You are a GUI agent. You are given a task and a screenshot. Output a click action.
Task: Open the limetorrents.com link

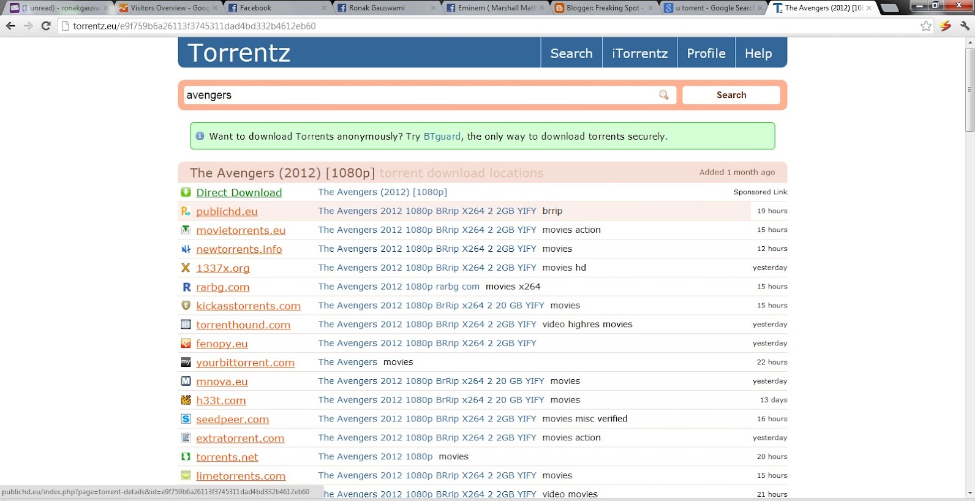coord(241,476)
